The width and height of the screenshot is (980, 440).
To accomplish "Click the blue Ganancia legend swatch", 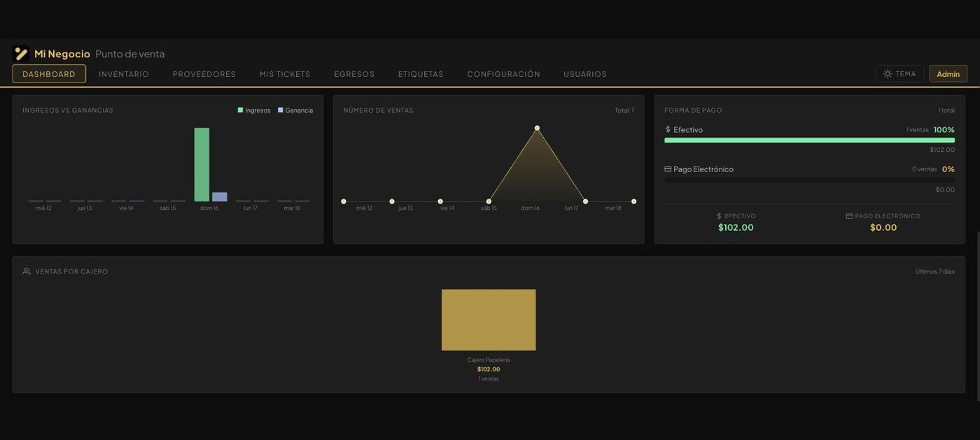I will click(281, 110).
